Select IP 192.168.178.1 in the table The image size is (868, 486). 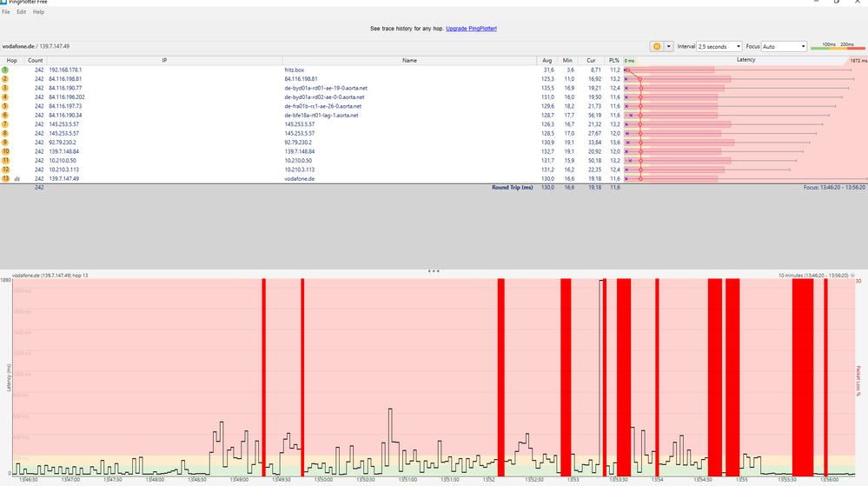65,70
